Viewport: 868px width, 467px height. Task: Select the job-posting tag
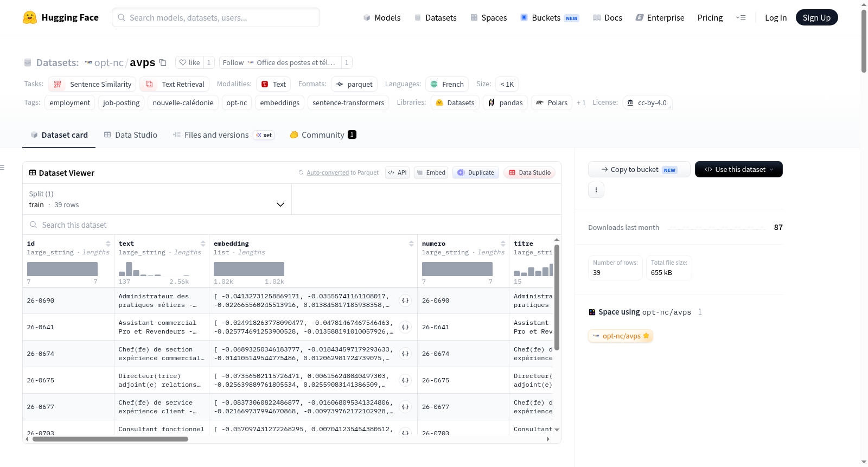pos(122,103)
